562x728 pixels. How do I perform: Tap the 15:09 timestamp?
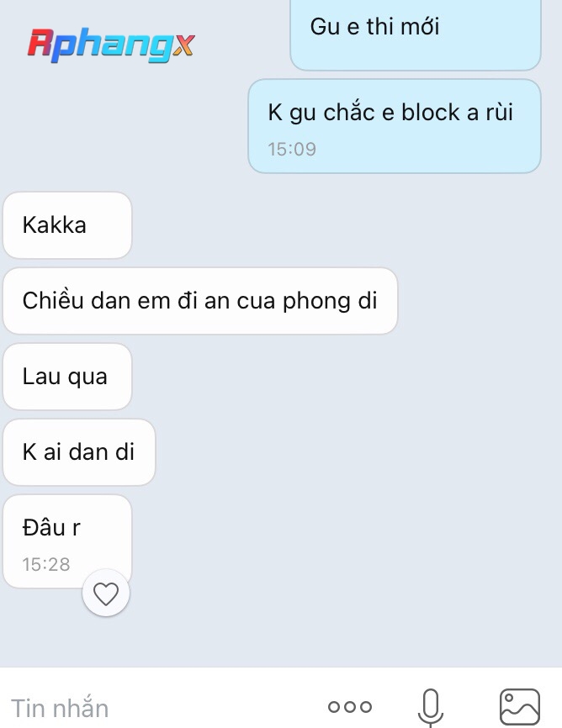point(291,150)
